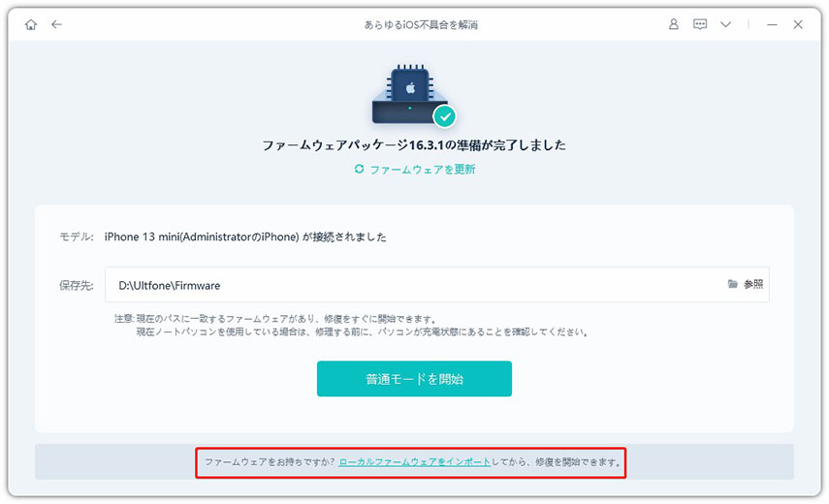The image size is (829, 504).
Task: Select the iPhone 13 mini model text
Action: click(245, 236)
